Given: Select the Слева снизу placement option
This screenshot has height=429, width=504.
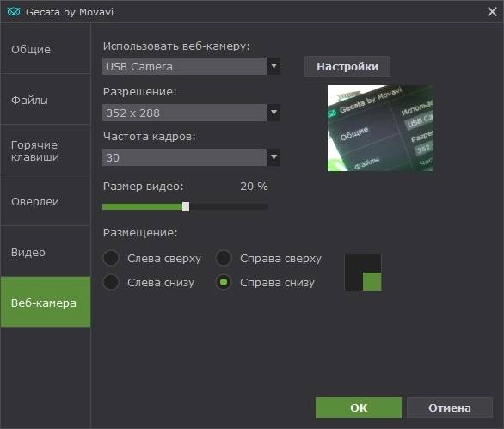Looking at the screenshot, I should click(111, 282).
